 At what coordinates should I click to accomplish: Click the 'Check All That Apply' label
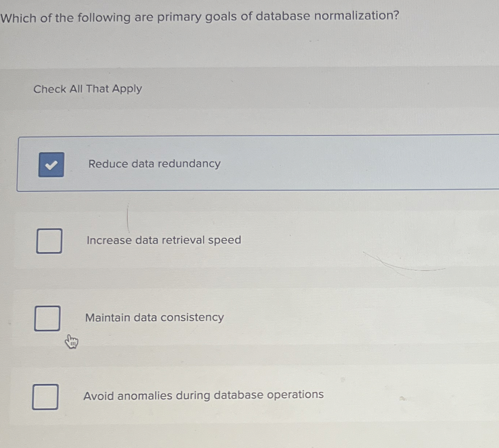coord(87,89)
